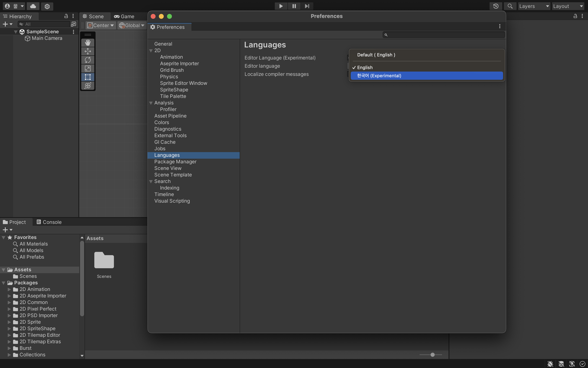This screenshot has width=588, height=368.
Task: Select Main Camera in Hierarchy
Action: 47,38
